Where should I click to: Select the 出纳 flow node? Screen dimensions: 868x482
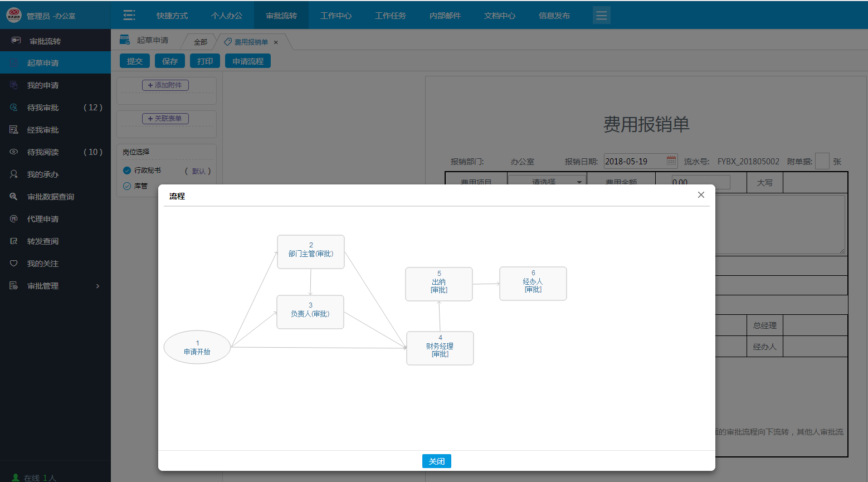pyautogui.click(x=439, y=284)
